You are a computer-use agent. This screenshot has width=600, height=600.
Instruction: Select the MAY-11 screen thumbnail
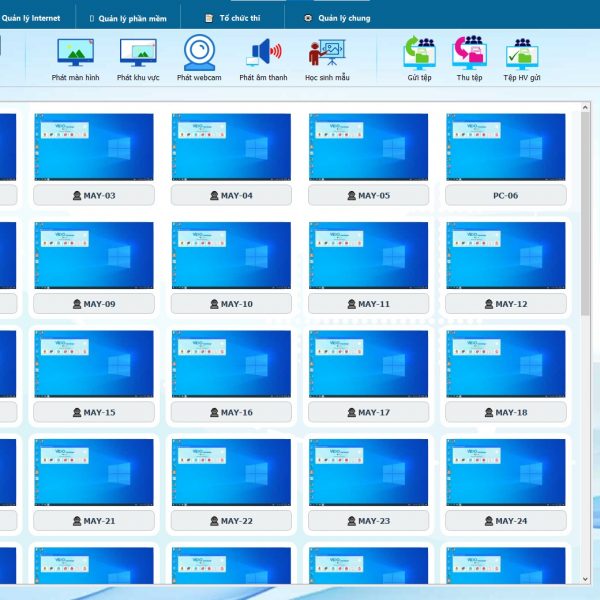click(x=368, y=255)
